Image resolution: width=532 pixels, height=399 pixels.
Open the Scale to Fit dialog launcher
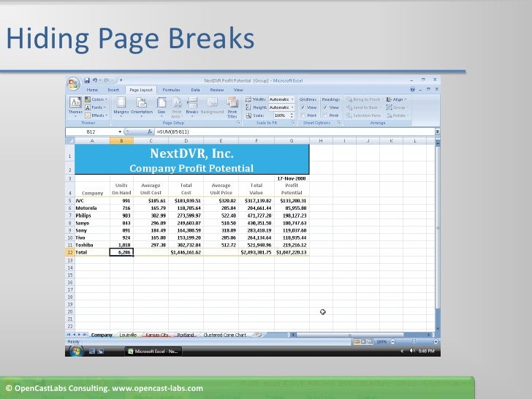(x=293, y=123)
